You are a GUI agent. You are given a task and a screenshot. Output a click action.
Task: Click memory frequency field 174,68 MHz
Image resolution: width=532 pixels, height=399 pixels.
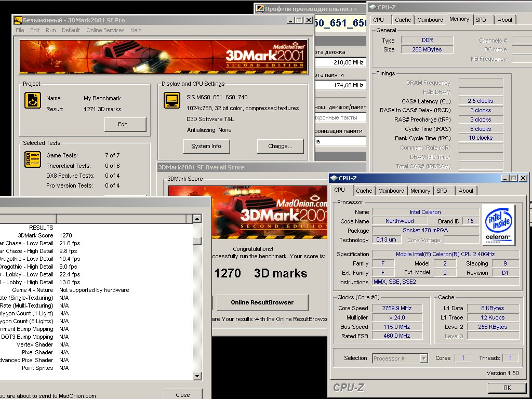point(340,85)
